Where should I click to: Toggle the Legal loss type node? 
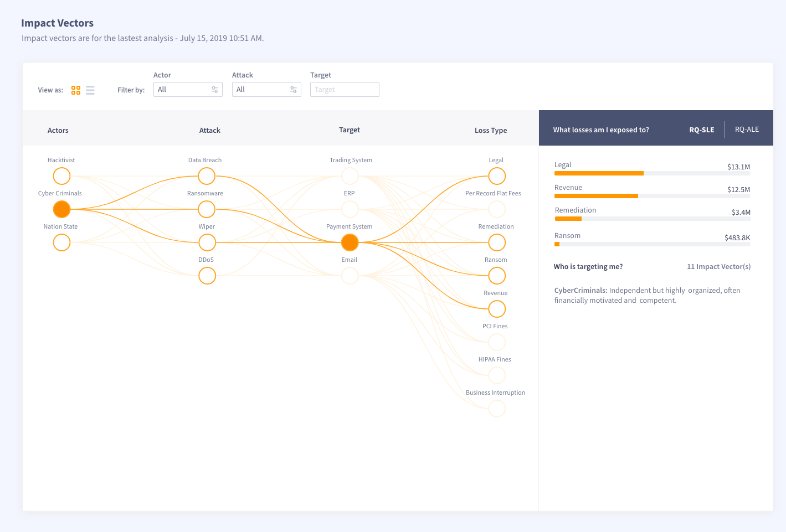coord(497,176)
